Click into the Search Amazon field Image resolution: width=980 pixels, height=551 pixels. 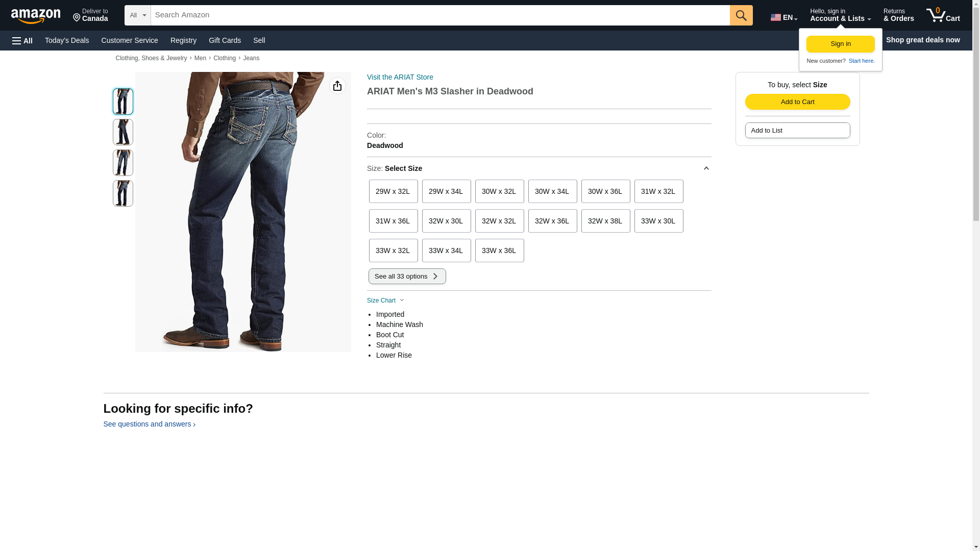pos(439,15)
